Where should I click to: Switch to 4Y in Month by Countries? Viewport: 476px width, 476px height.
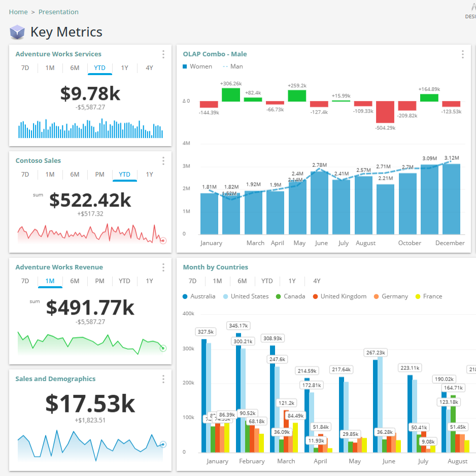click(316, 281)
